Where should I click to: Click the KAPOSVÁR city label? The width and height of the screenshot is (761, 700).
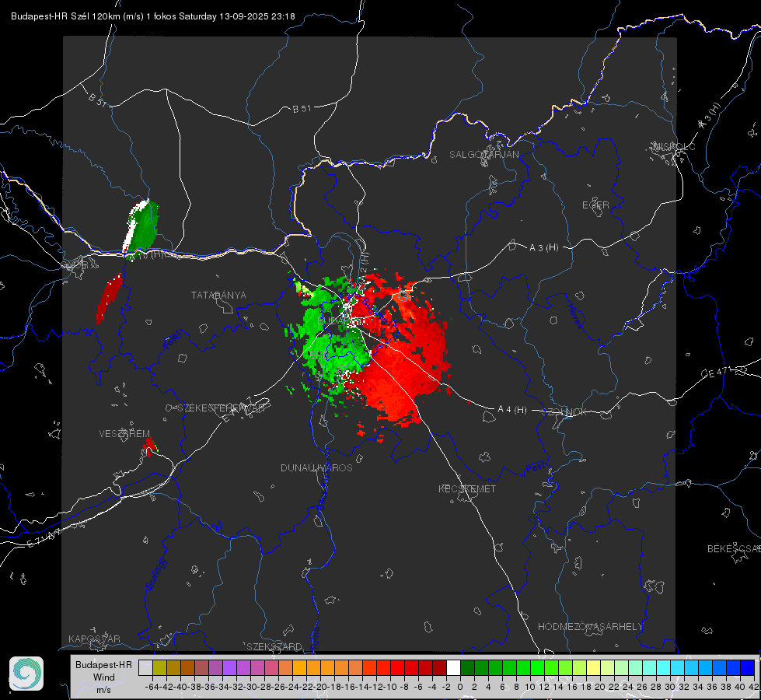tap(94, 639)
